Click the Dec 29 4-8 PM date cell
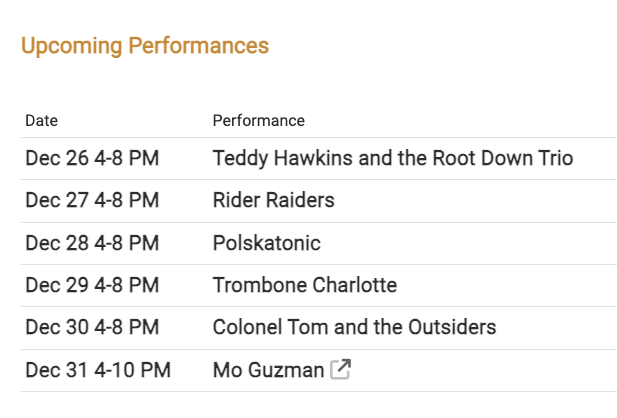The height and width of the screenshot is (418, 617). (x=92, y=285)
